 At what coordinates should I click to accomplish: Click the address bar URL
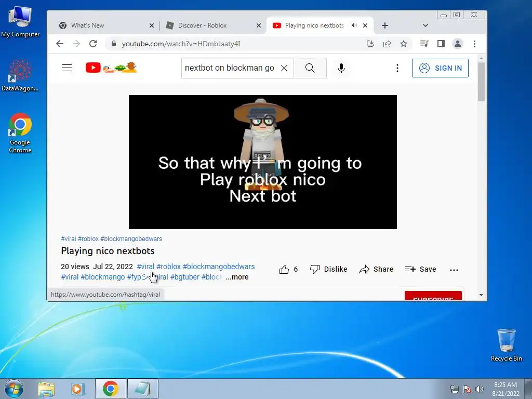[181, 44]
